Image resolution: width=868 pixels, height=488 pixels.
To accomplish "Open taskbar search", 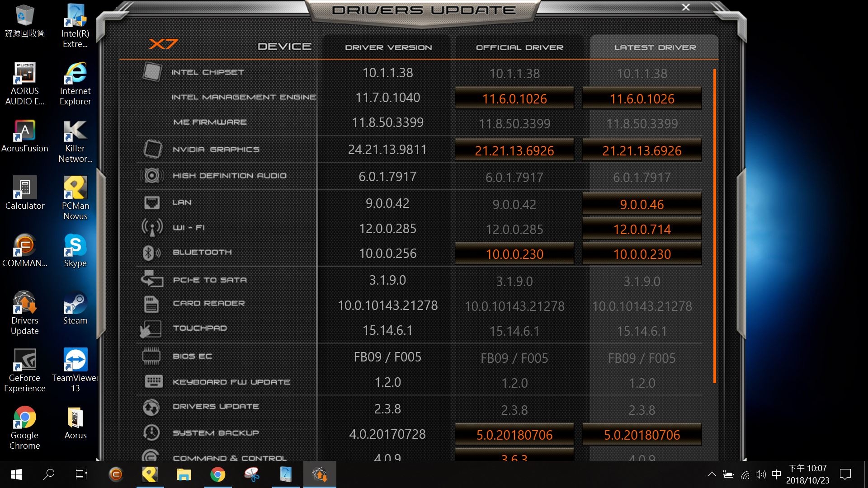I will click(48, 474).
